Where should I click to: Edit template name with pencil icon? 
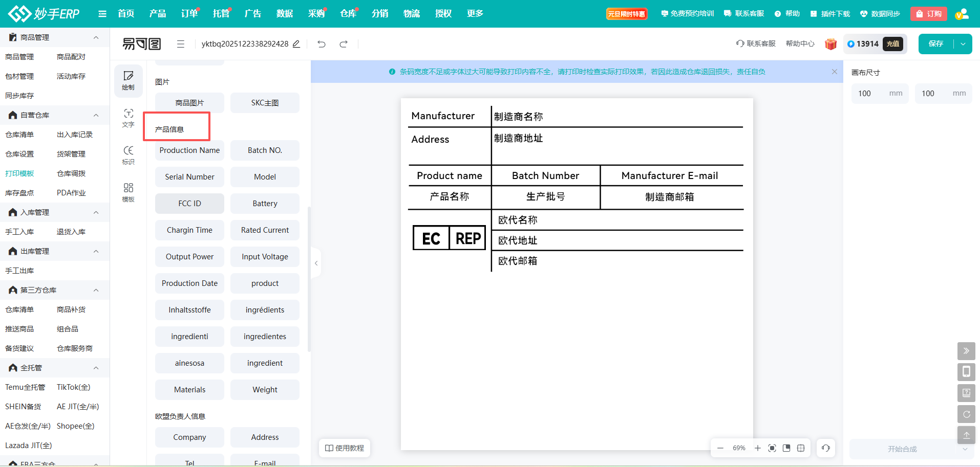(x=296, y=44)
